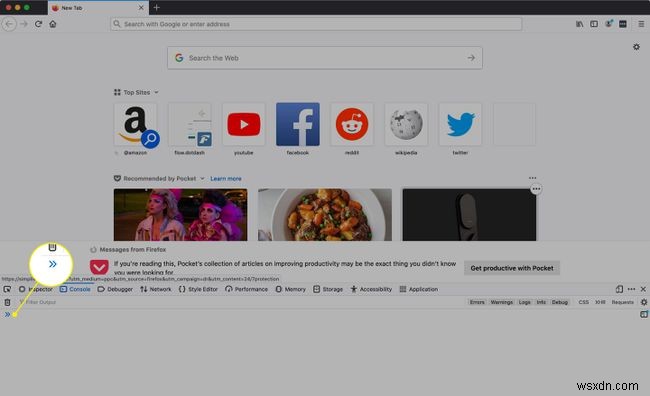This screenshot has width=650, height=396.
Task: Switch to the Application tab
Action: coord(419,289)
